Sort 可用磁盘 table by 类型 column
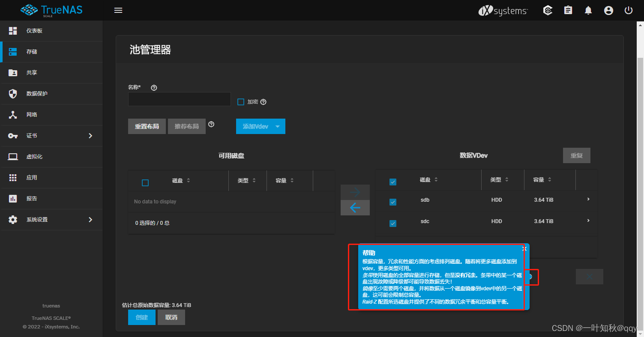Image resolution: width=644 pixels, height=337 pixels. point(246,181)
